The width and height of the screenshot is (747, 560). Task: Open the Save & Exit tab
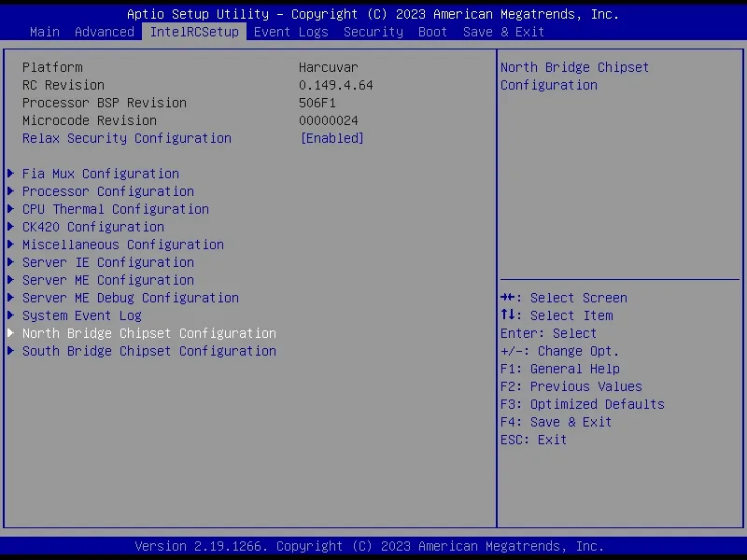pos(503,32)
